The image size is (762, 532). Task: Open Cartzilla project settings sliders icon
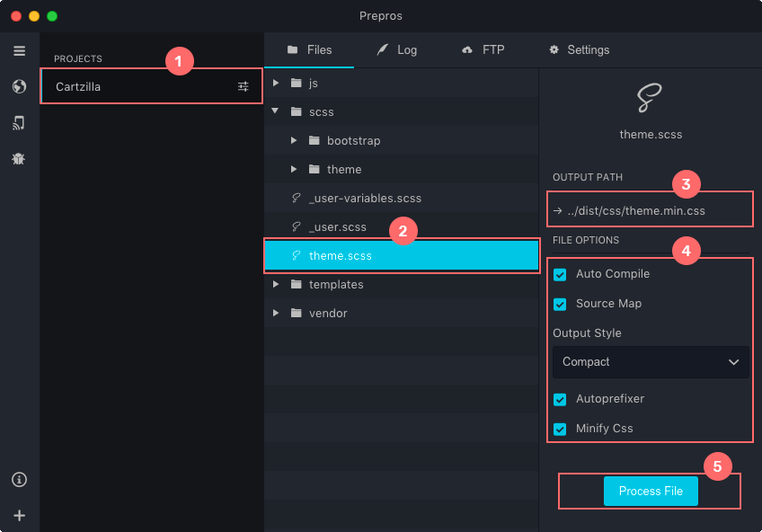tap(244, 86)
